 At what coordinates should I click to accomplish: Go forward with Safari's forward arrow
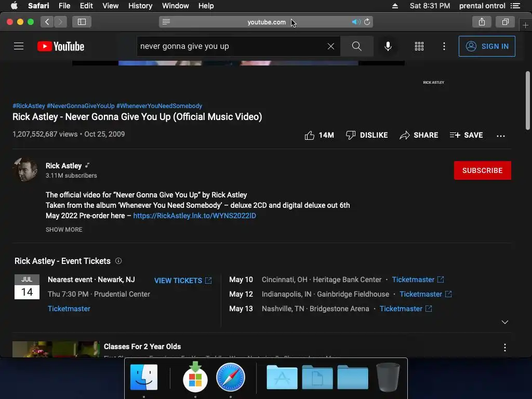pos(60,22)
